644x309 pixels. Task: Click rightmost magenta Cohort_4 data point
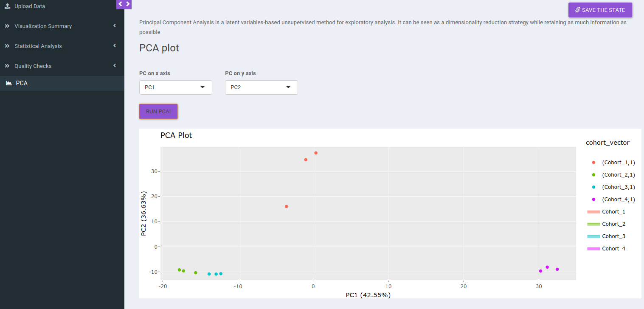pos(557,270)
